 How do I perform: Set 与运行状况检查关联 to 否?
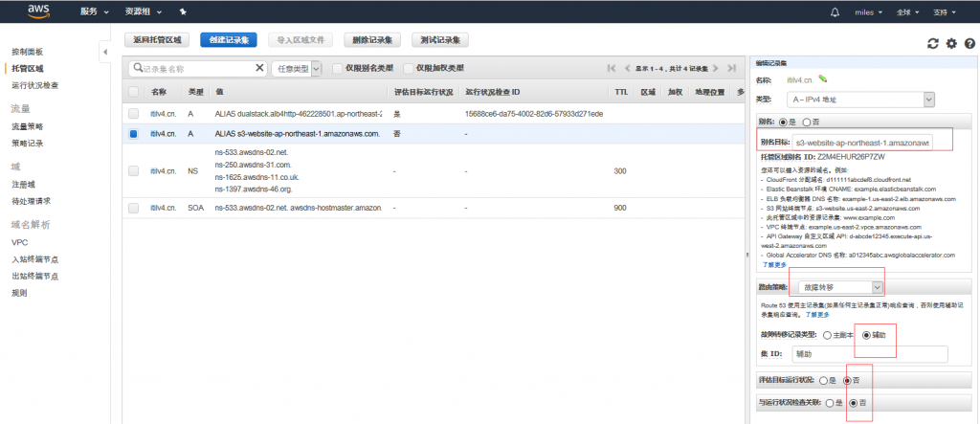(x=853, y=403)
